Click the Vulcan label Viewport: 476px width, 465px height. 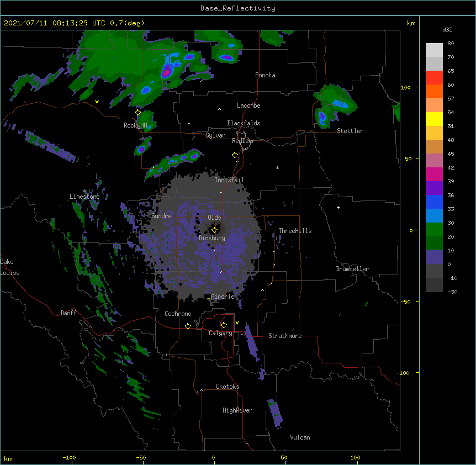300,437
